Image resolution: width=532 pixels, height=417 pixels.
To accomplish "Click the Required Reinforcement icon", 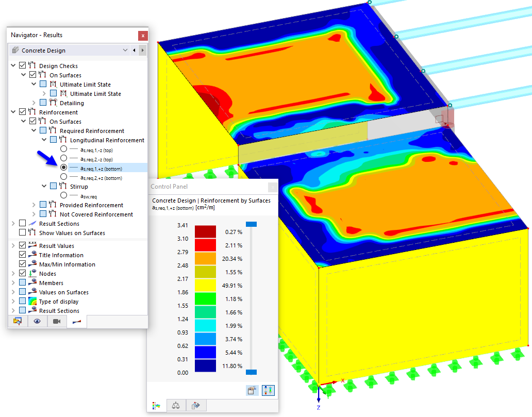I will [x=53, y=130].
